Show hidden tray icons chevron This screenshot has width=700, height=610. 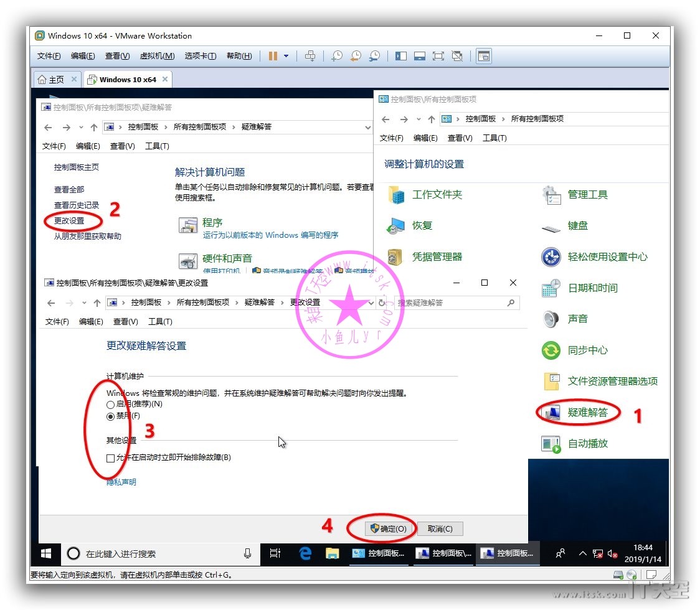pyautogui.click(x=582, y=554)
